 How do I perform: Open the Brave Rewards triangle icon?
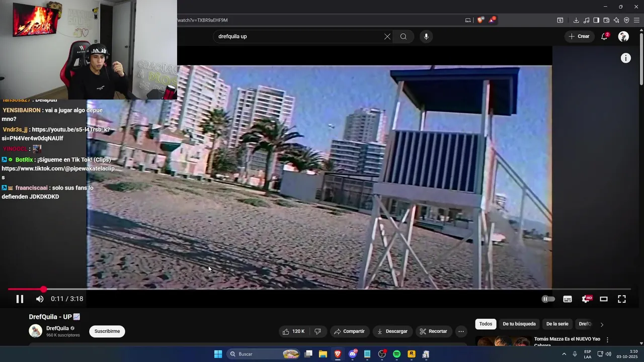coord(493,20)
